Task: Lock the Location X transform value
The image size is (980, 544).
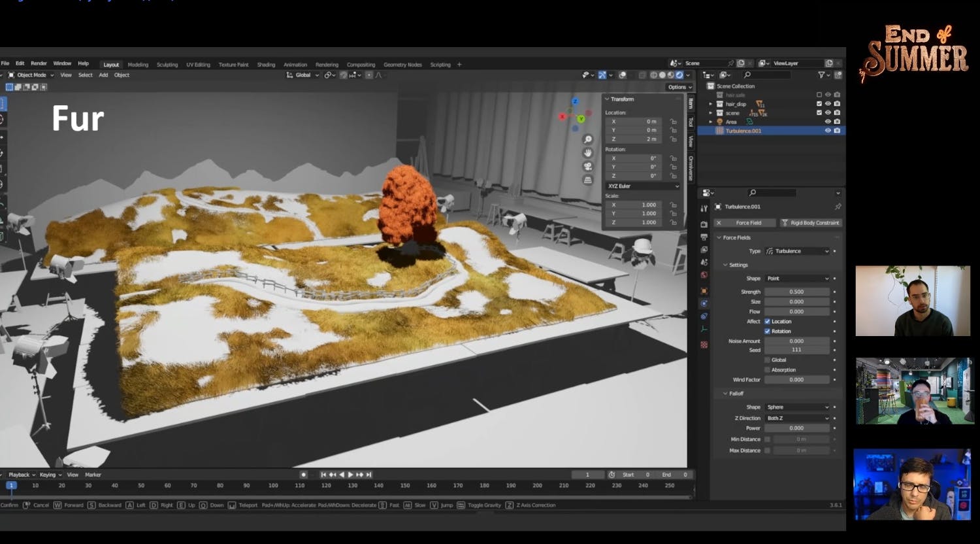Action: [673, 122]
